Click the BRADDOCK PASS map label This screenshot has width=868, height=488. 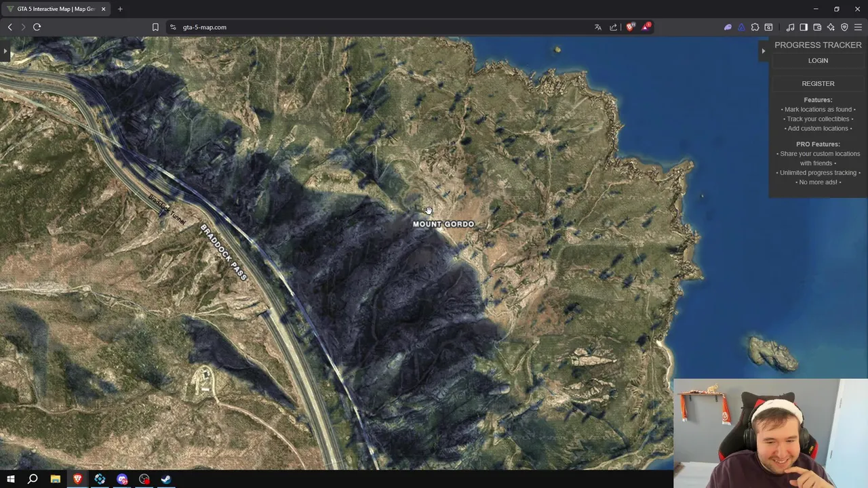tap(223, 252)
